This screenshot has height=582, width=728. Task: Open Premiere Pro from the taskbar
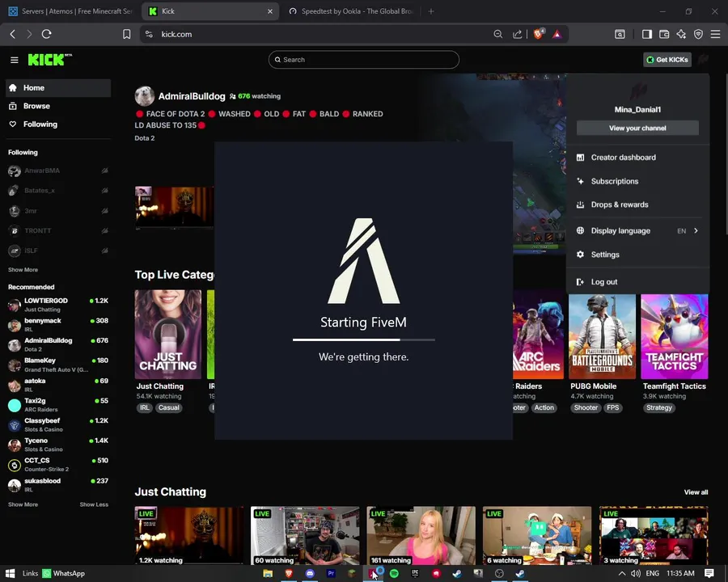331,574
